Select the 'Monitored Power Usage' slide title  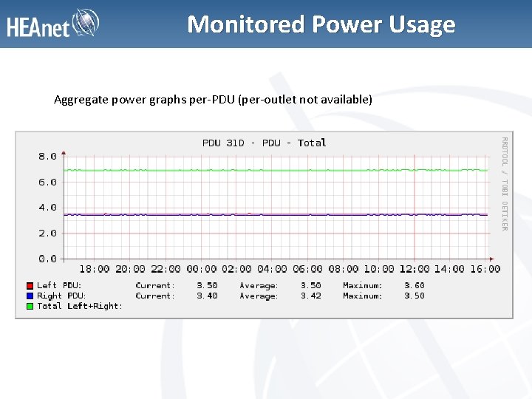tap(321, 25)
